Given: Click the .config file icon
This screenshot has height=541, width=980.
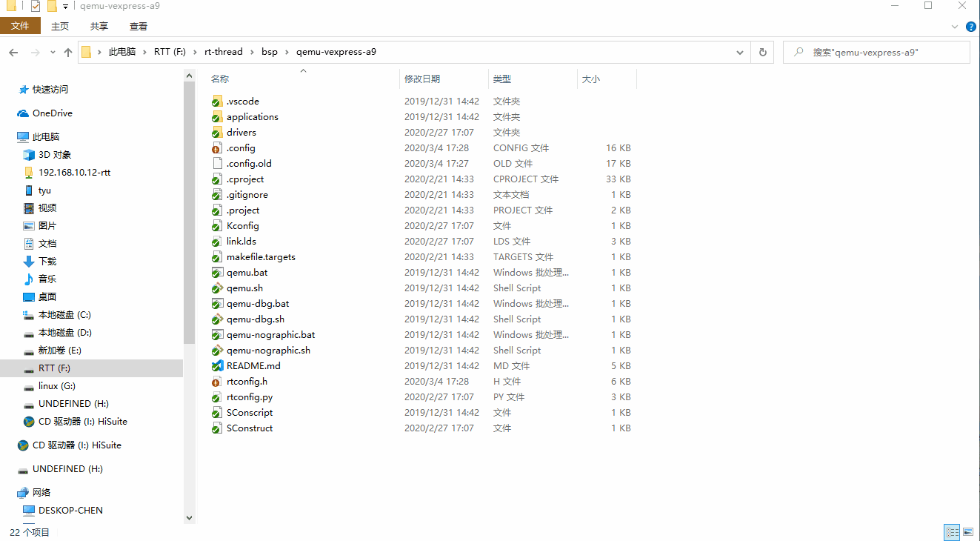Looking at the screenshot, I should tap(217, 148).
